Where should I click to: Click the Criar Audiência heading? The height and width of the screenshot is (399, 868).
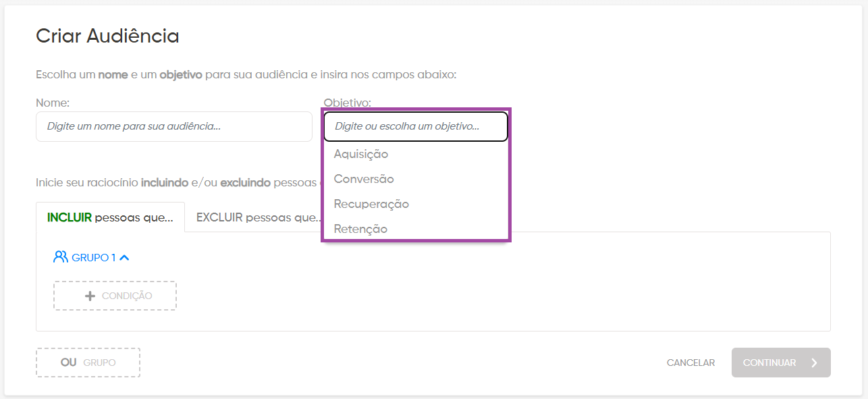coord(107,36)
